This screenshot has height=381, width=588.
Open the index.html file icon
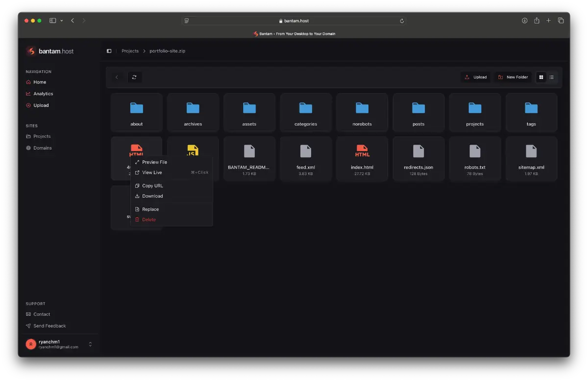pyautogui.click(x=362, y=151)
